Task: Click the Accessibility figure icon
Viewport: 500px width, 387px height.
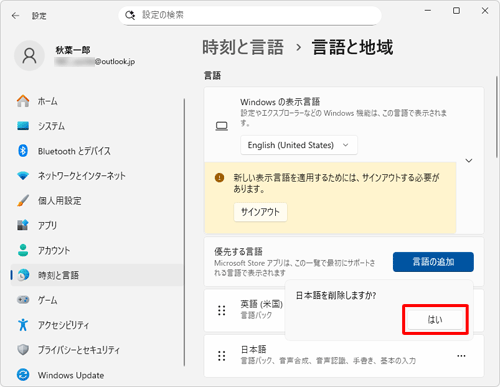Action: coord(23,325)
